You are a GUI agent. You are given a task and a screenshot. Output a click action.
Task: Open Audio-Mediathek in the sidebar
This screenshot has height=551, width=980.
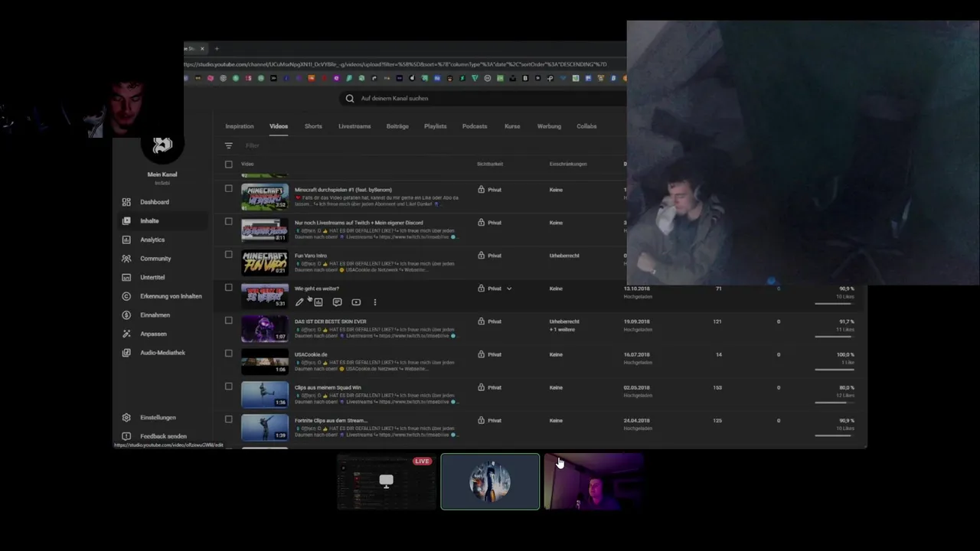point(162,353)
